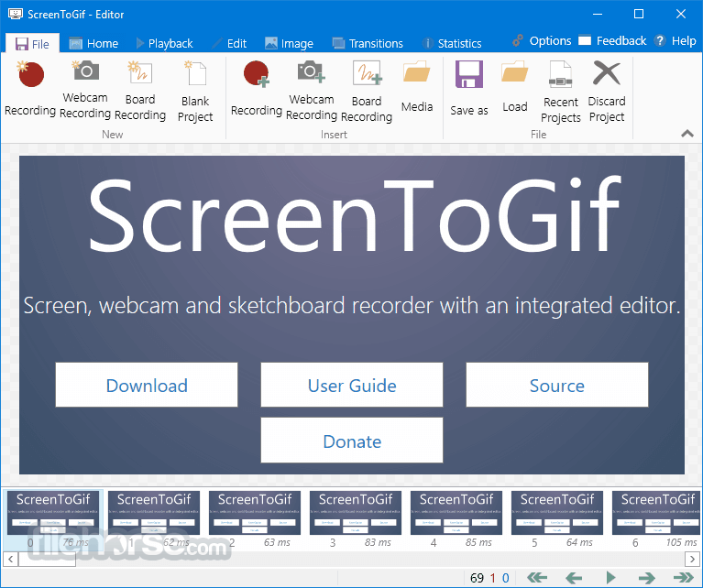This screenshot has width=703, height=588.
Task: Open Options with the gears icon
Action: (542, 41)
